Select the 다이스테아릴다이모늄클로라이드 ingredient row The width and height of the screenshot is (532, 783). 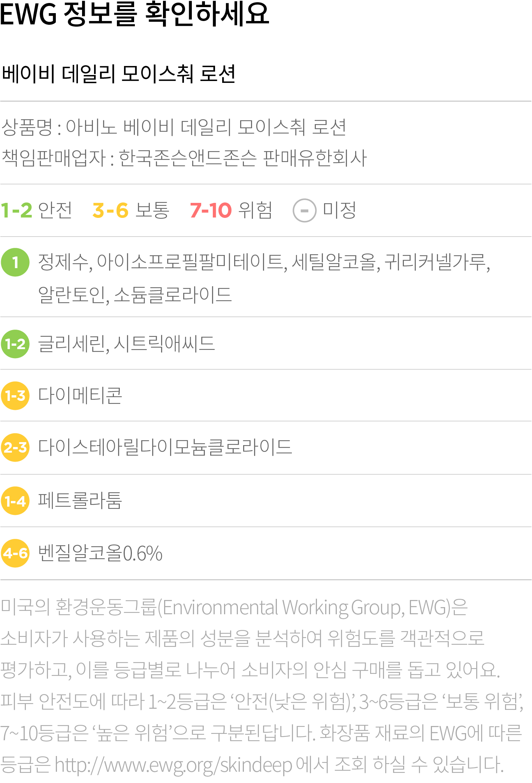tap(266, 448)
